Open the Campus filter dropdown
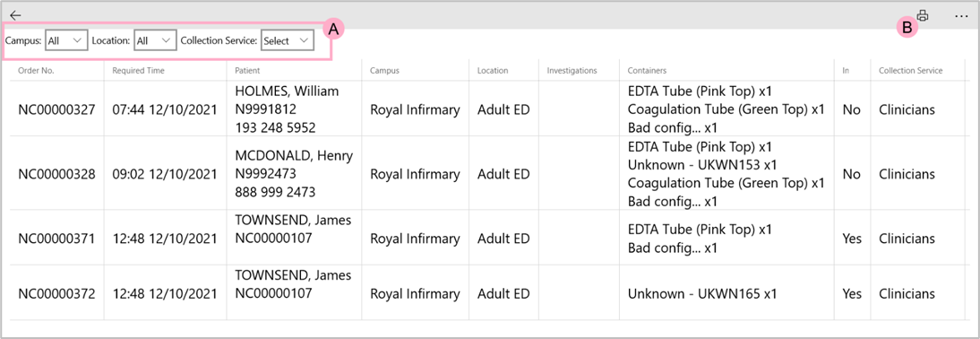The height and width of the screenshot is (339, 980). coord(65,40)
